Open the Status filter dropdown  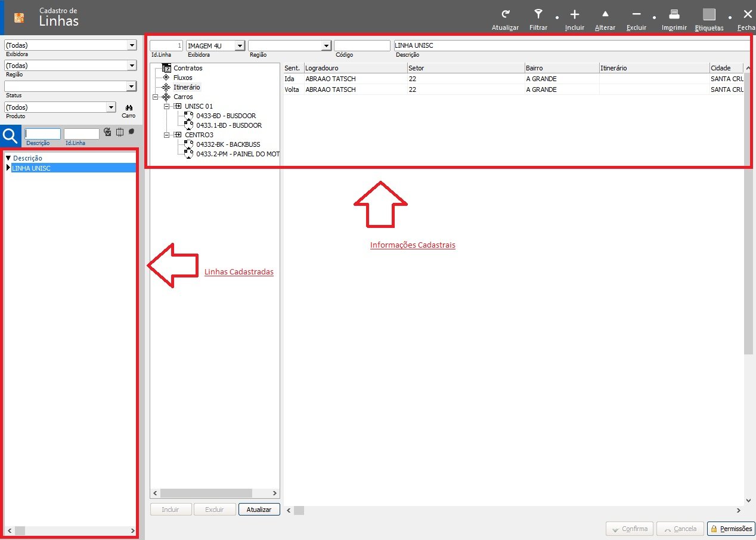click(132, 87)
